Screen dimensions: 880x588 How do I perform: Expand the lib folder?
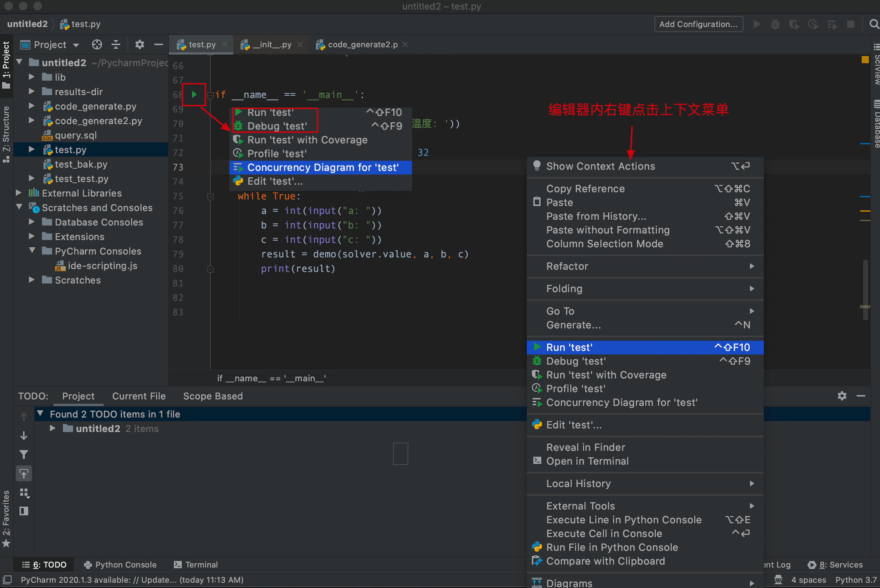point(32,77)
